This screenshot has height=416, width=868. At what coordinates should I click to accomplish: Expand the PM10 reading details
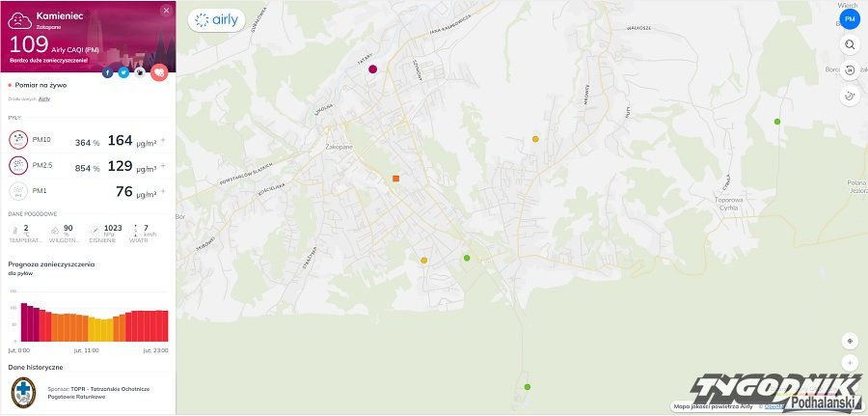[163, 141]
